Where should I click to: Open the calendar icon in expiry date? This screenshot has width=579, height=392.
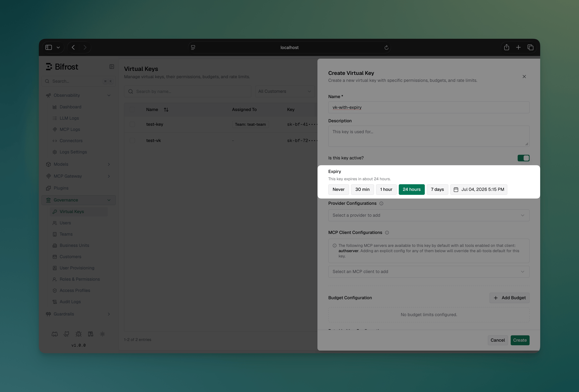coord(456,190)
